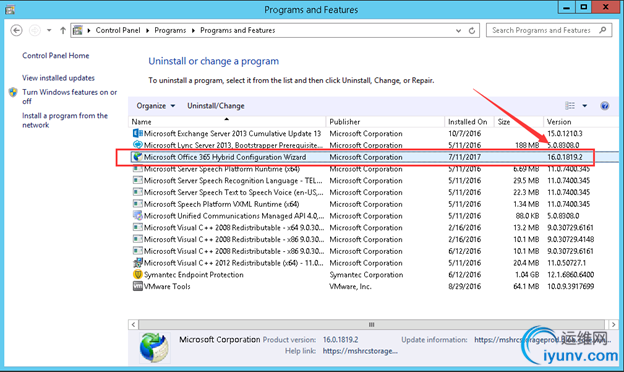Click the Speech Platform VXML Runtime icon
The image size is (624, 372).
[137, 204]
